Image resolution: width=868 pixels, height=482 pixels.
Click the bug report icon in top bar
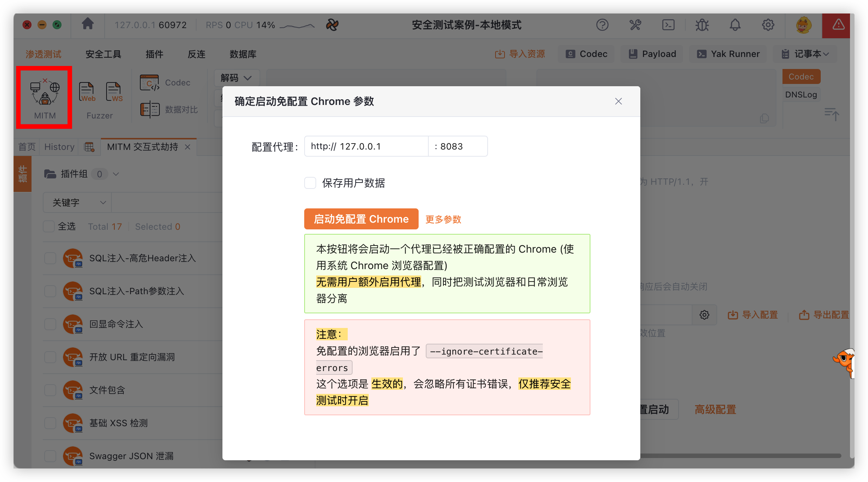tap(701, 25)
